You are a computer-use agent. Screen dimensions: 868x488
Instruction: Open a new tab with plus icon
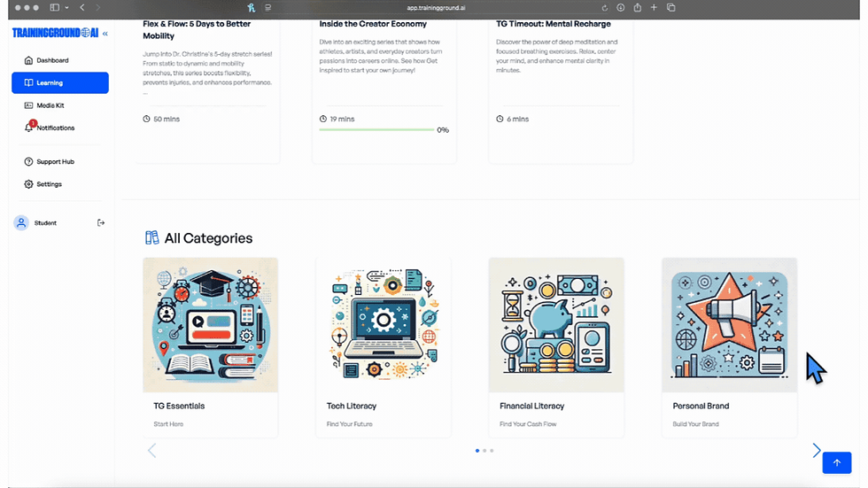[654, 8]
